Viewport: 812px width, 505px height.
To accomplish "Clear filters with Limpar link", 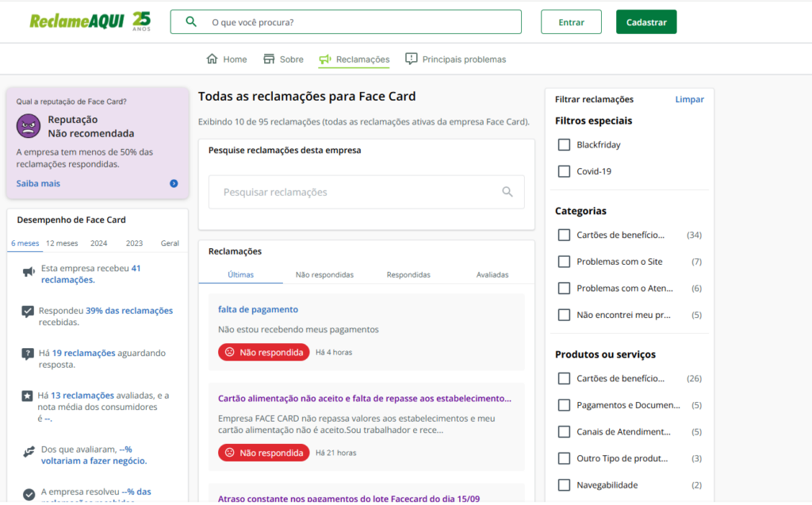I will (689, 99).
